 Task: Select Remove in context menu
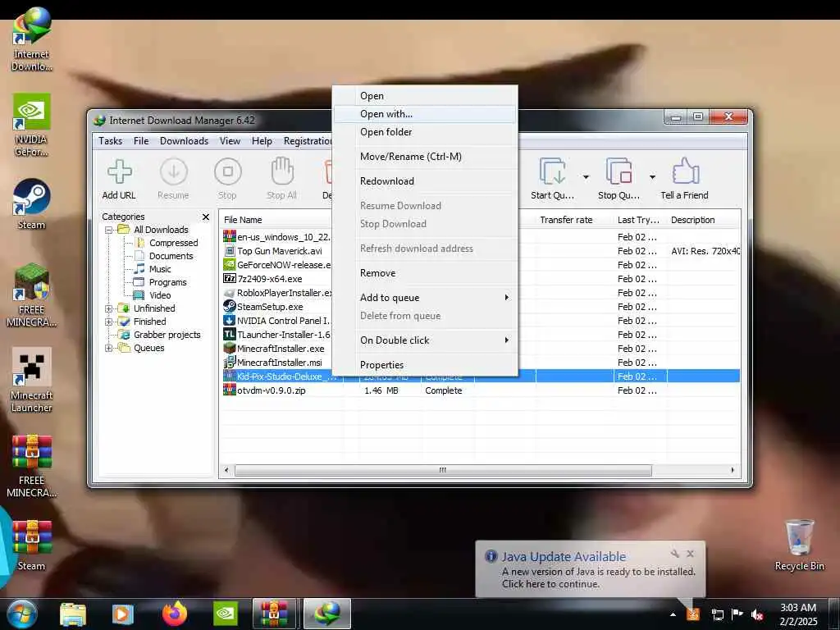point(426,273)
